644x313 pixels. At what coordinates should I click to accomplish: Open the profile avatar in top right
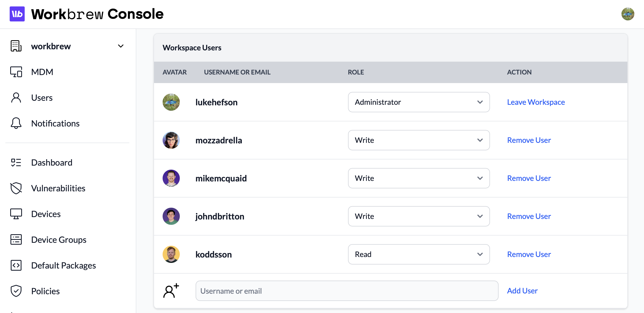(x=628, y=14)
